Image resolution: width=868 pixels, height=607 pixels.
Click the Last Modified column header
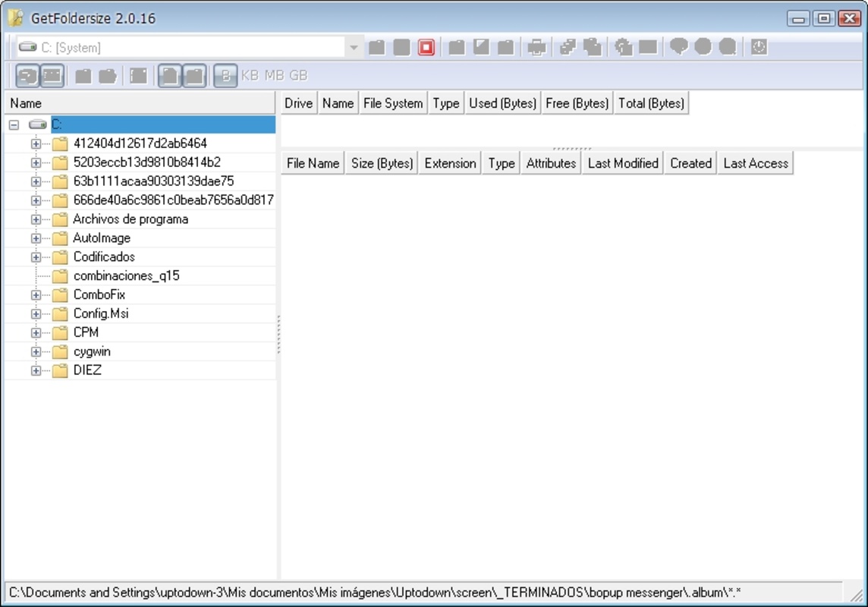[x=623, y=163]
